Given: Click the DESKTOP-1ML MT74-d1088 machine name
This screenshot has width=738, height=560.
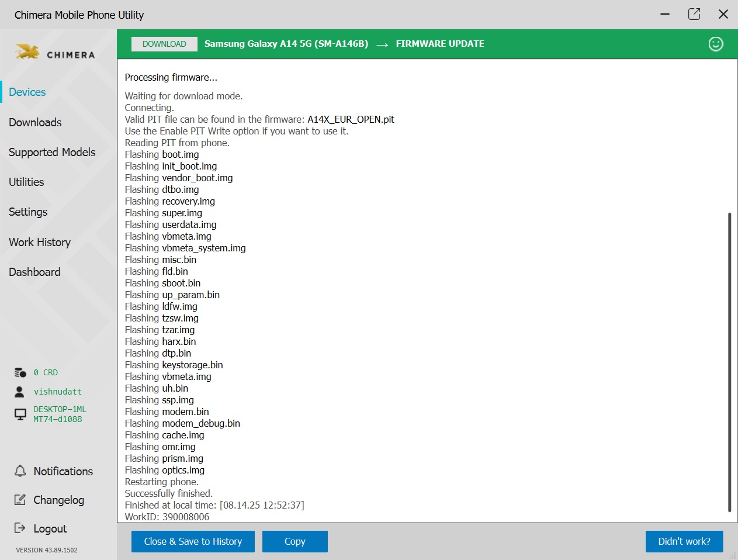Looking at the screenshot, I should [60, 414].
